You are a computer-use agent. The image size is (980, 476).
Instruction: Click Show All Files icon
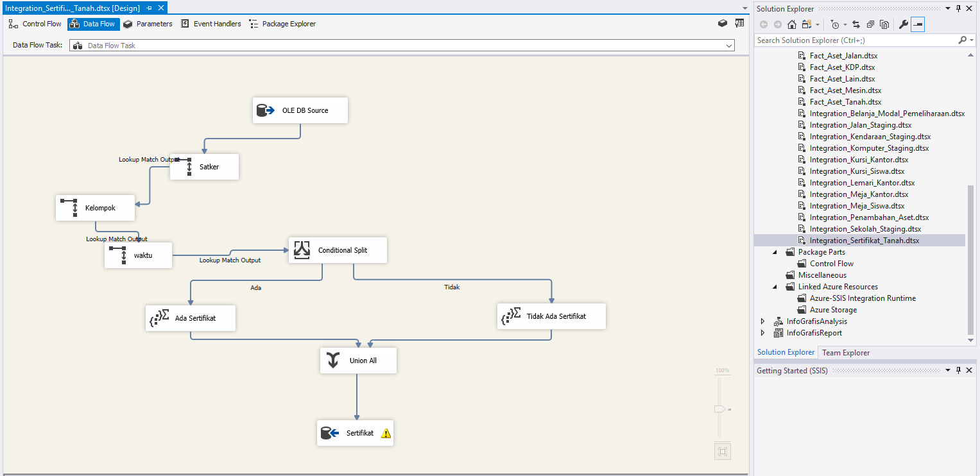(x=884, y=24)
